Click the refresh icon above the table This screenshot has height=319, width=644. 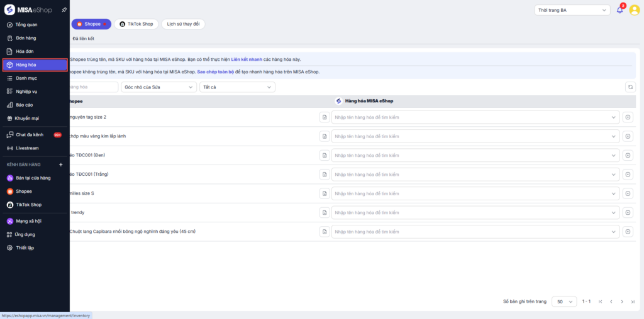[x=630, y=87]
